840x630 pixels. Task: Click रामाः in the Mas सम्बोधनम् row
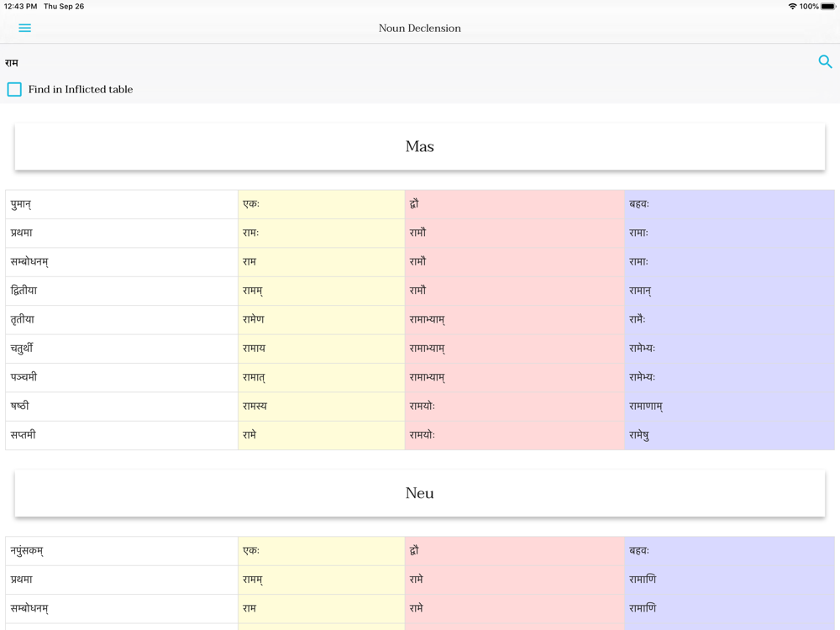729,262
